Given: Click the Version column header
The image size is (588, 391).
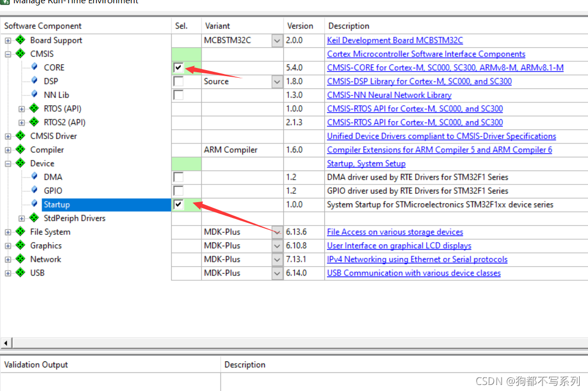Looking at the screenshot, I should pos(300,26).
